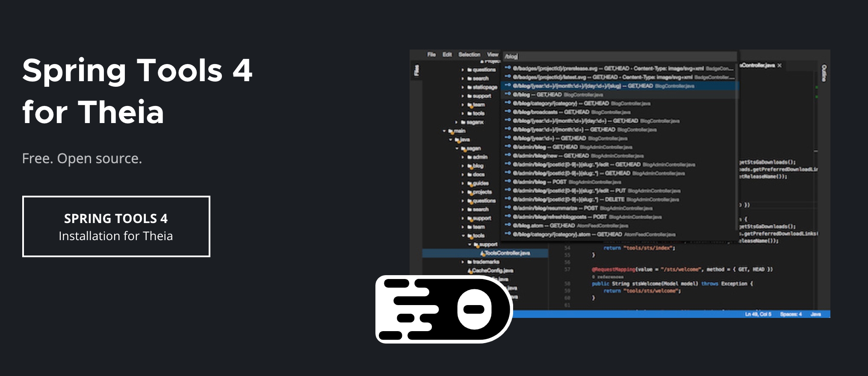Click the /blog quick-open search field
The image size is (868, 376).
(619, 56)
